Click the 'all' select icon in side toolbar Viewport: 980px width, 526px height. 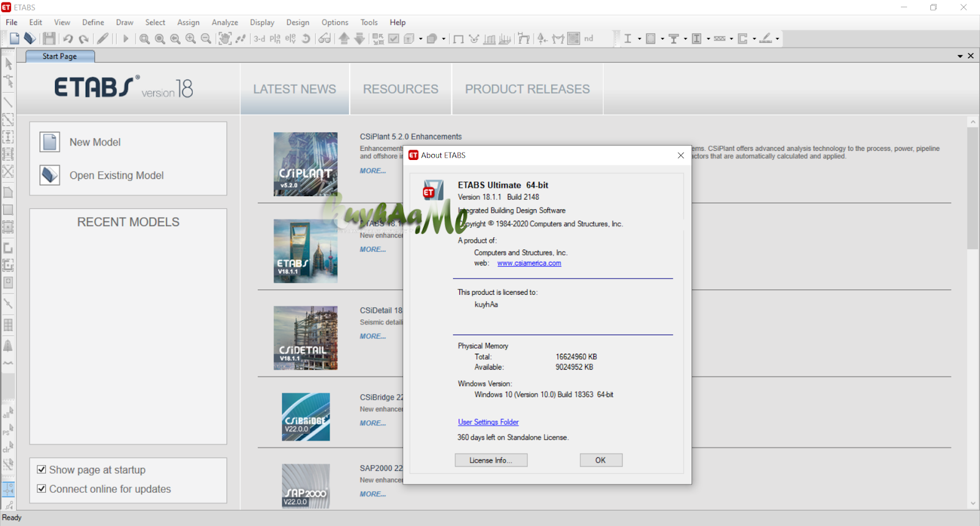click(8, 413)
